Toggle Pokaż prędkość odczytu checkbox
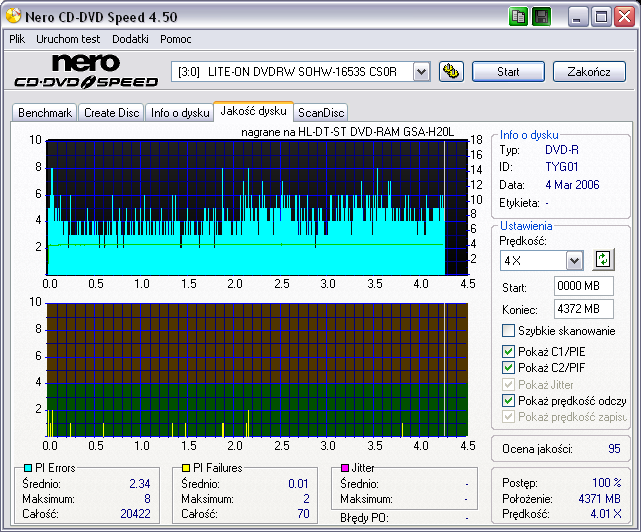Image resolution: width=641 pixels, height=532 pixels. (x=508, y=400)
